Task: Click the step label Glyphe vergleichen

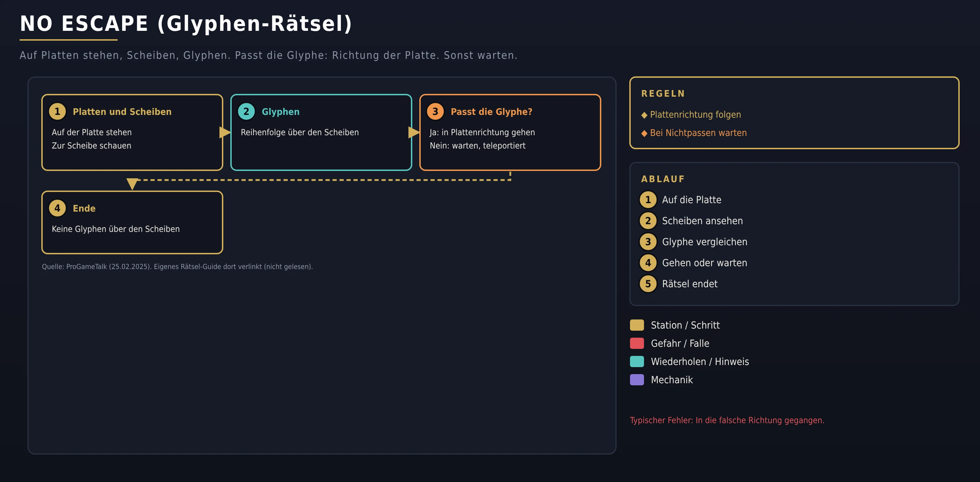Action: coord(705,242)
